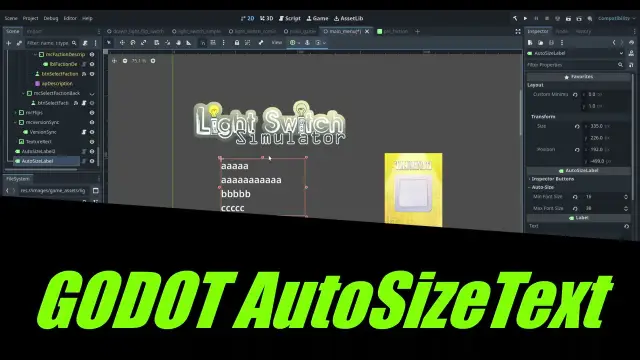Screen dimensions: 640x360
Task: Reset the Size property value
Action: [x=577, y=127]
